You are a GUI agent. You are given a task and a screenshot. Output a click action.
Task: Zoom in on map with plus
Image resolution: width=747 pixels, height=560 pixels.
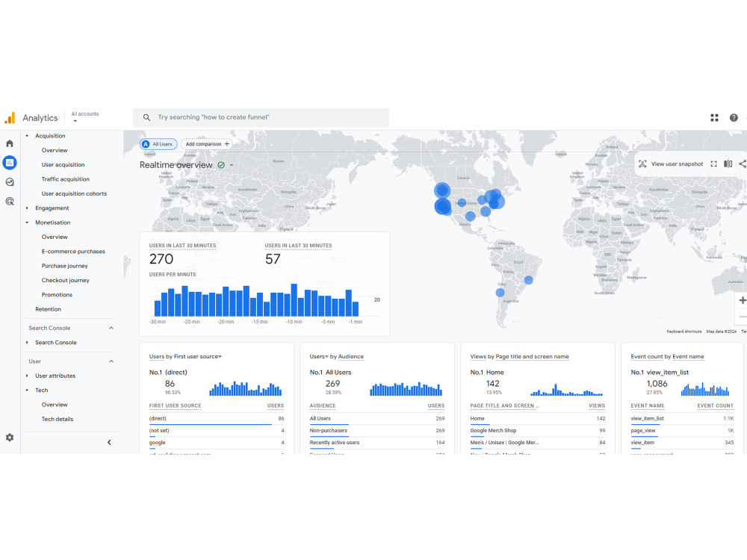[742, 300]
